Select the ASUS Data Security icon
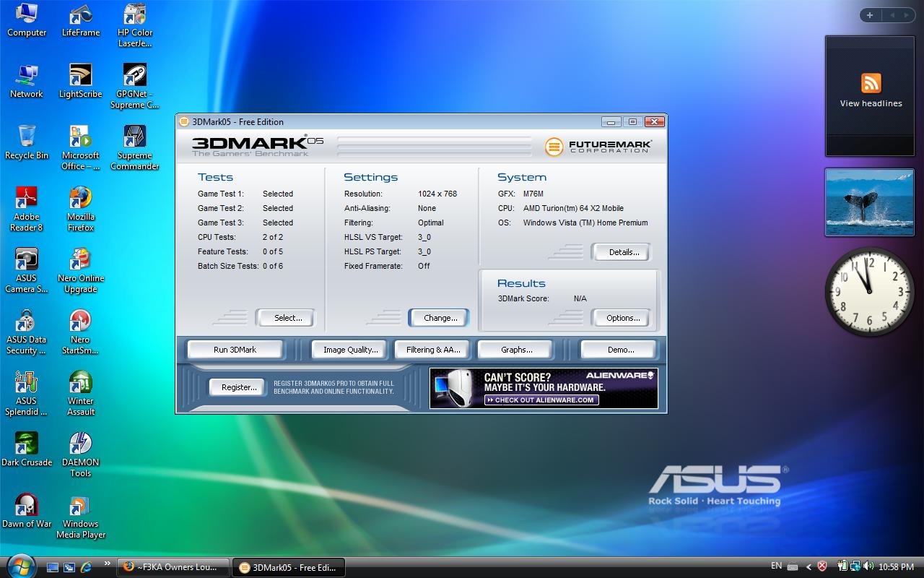Image resolution: width=924 pixels, height=578 pixels. click(27, 332)
